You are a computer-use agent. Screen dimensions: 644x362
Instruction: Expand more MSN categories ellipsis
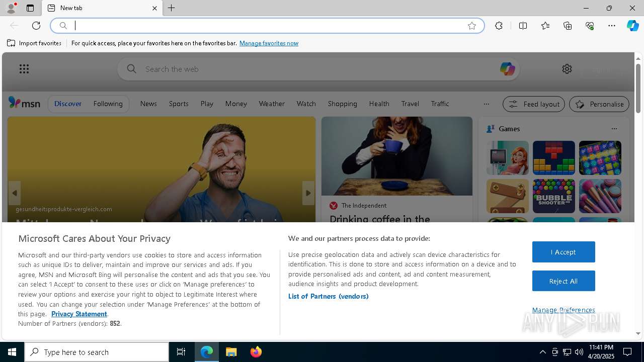coord(486,104)
